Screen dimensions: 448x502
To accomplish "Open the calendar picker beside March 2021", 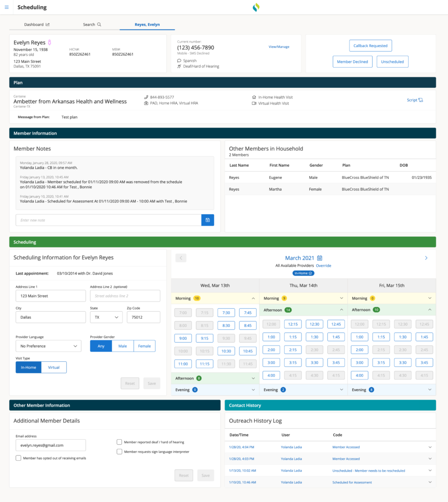I will click(320, 258).
